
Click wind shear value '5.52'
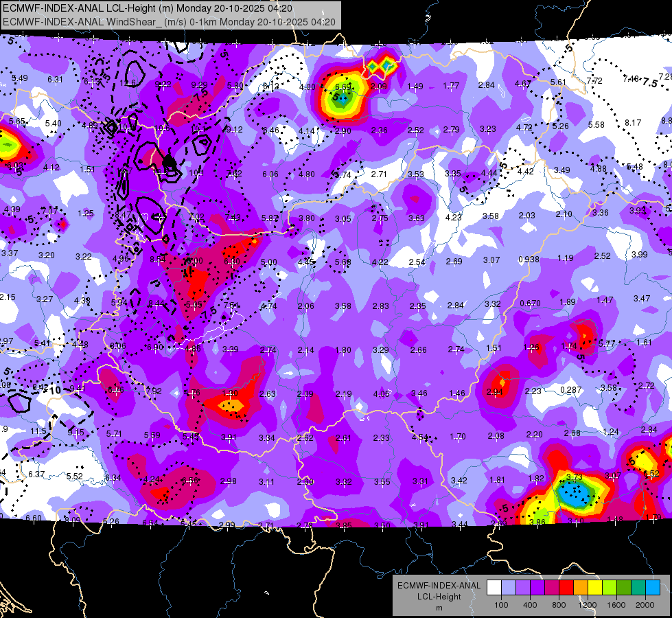[x=75, y=476]
